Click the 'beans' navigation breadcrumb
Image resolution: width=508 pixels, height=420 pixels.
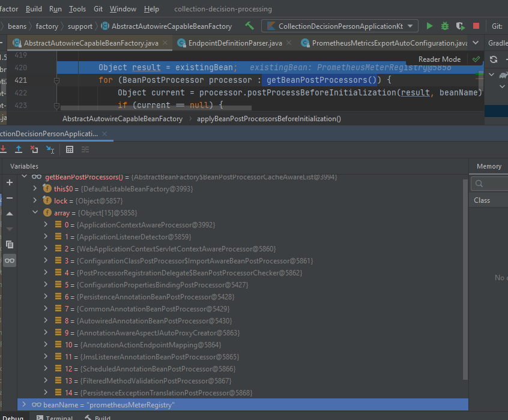click(17, 26)
